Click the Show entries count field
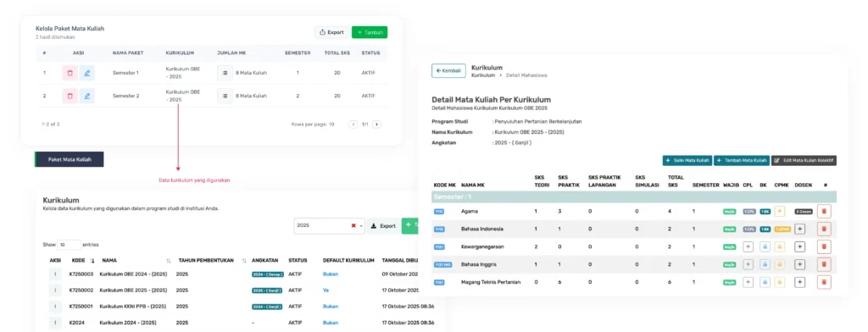 70,245
